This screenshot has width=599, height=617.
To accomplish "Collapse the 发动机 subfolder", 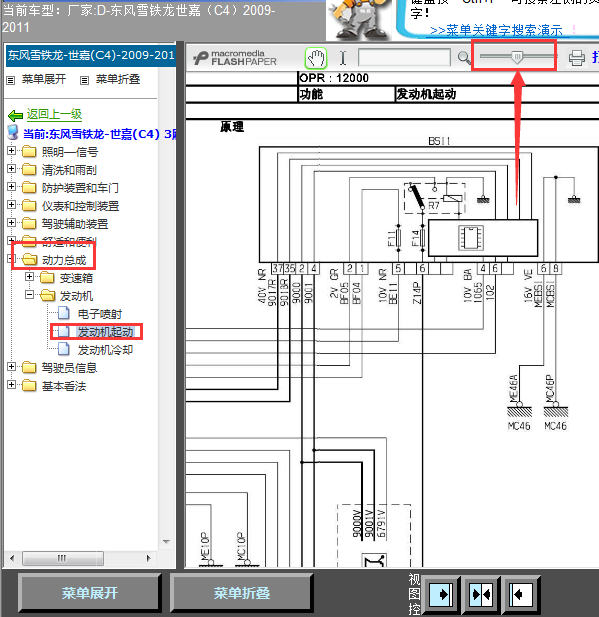I will [29, 295].
